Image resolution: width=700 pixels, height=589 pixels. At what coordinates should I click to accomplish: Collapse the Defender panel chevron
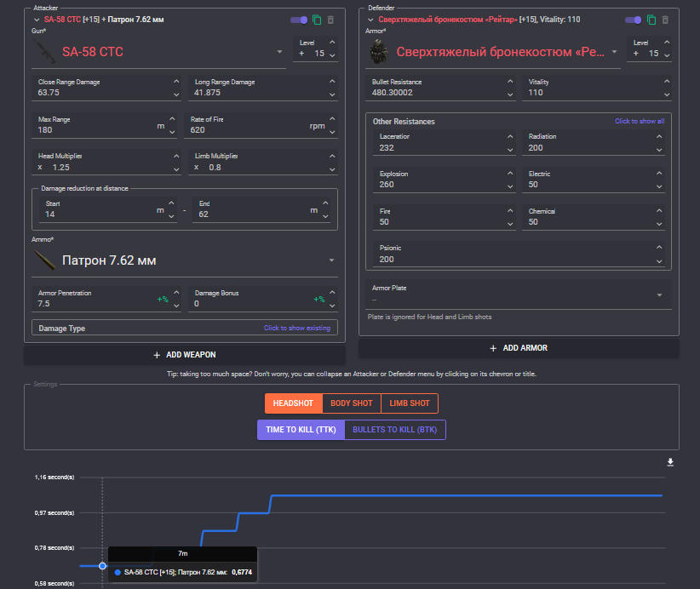click(370, 20)
